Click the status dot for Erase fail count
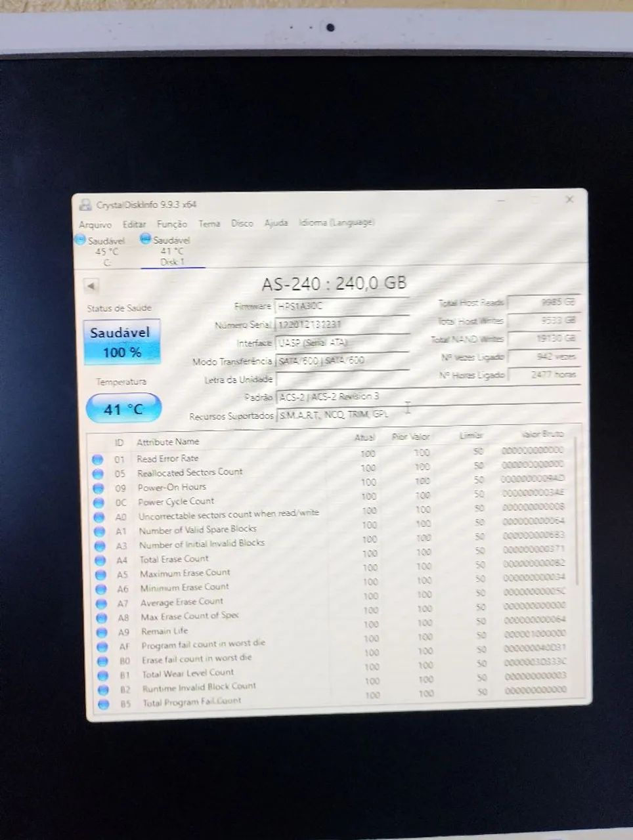Viewport: 633px width, 840px height. click(x=102, y=661)
